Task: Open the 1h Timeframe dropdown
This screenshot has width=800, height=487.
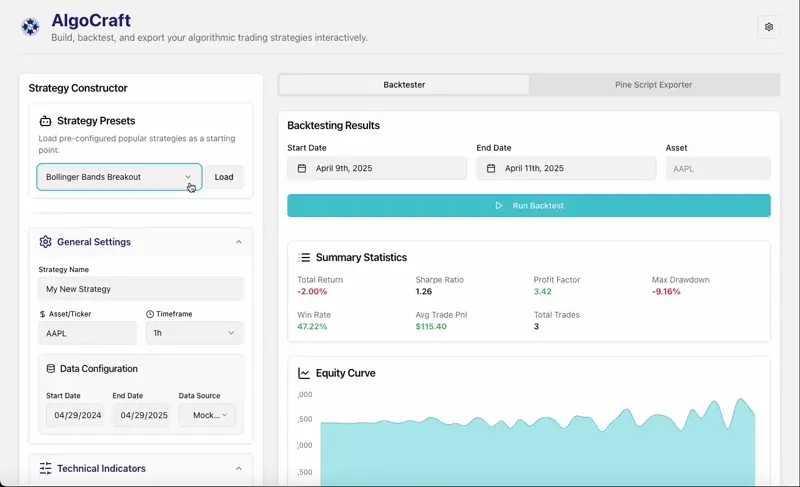Action: click(x=194, y=333)
